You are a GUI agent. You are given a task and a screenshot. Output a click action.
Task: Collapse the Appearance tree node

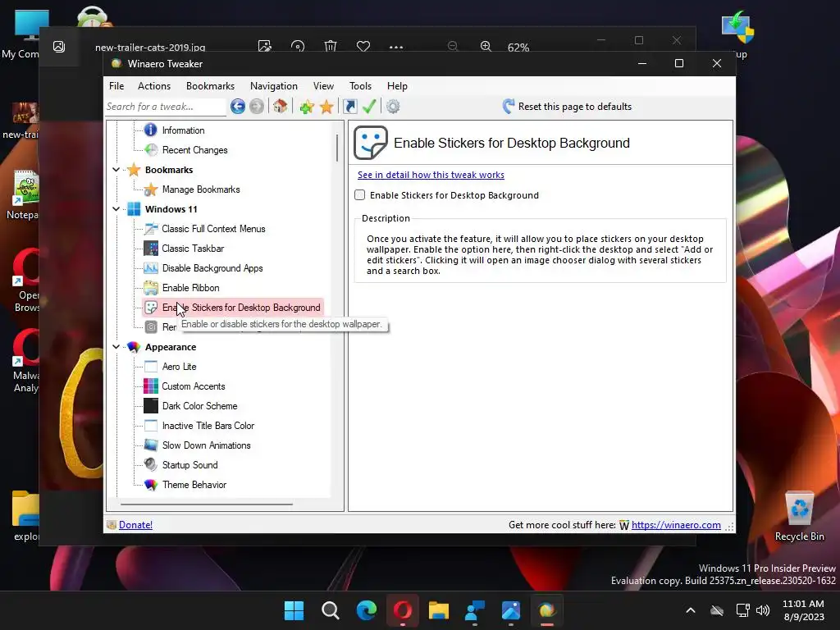point(116,347)
